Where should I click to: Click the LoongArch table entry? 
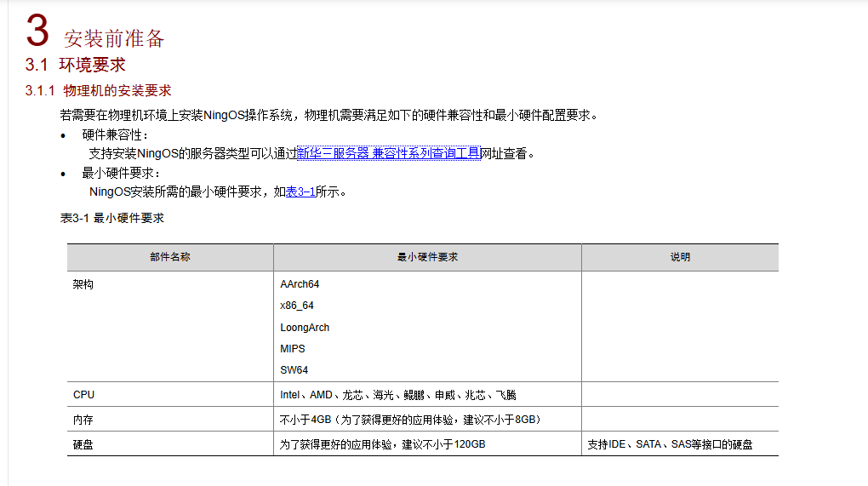point(305,327)
